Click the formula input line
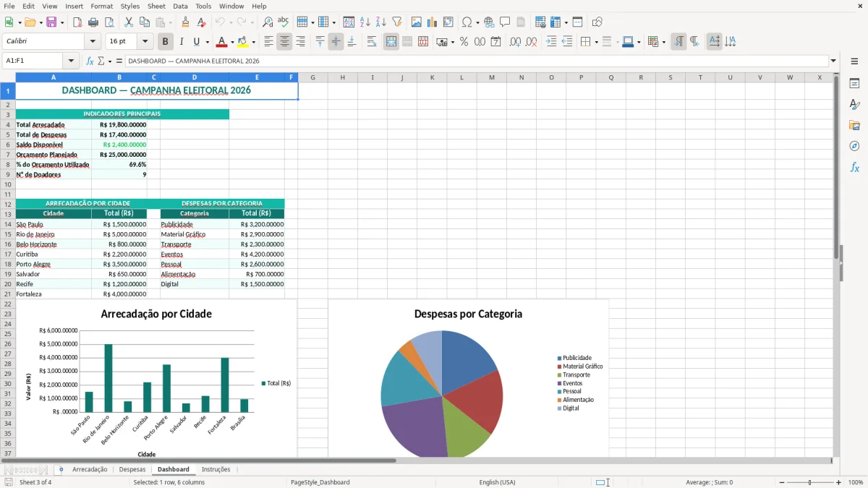The image size is (868, 488). pyautogui.click(x=476, y=61)
